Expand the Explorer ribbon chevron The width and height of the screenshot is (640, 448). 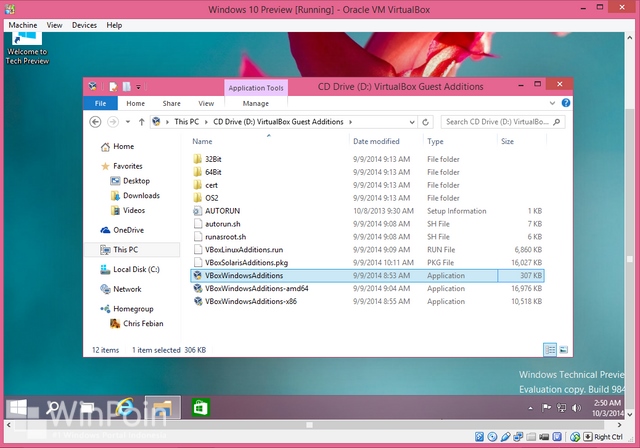(552, 103)
